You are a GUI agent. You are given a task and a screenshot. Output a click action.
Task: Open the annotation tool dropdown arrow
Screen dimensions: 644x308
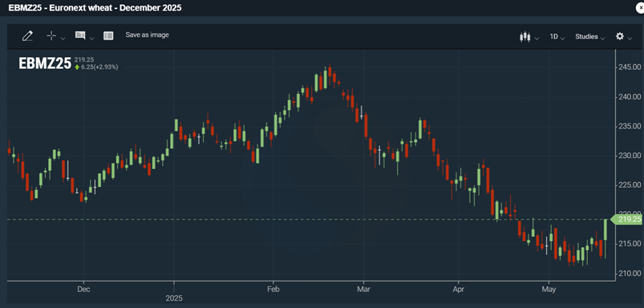click(91, 38)
